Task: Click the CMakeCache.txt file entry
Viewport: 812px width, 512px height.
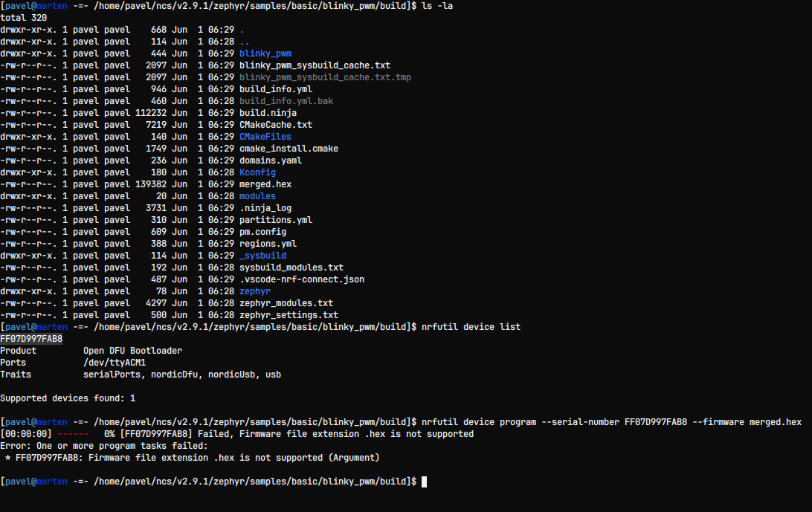Action: click(x=275, y=125)
